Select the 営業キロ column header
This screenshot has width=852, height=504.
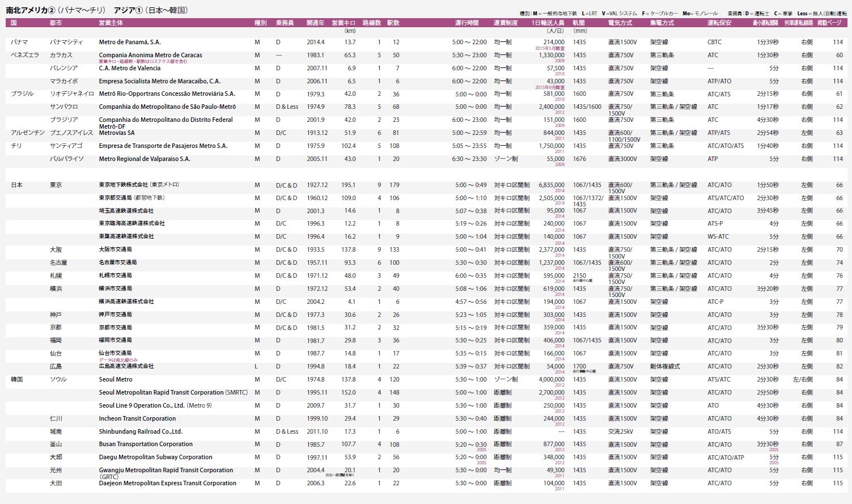pos(344,23)
